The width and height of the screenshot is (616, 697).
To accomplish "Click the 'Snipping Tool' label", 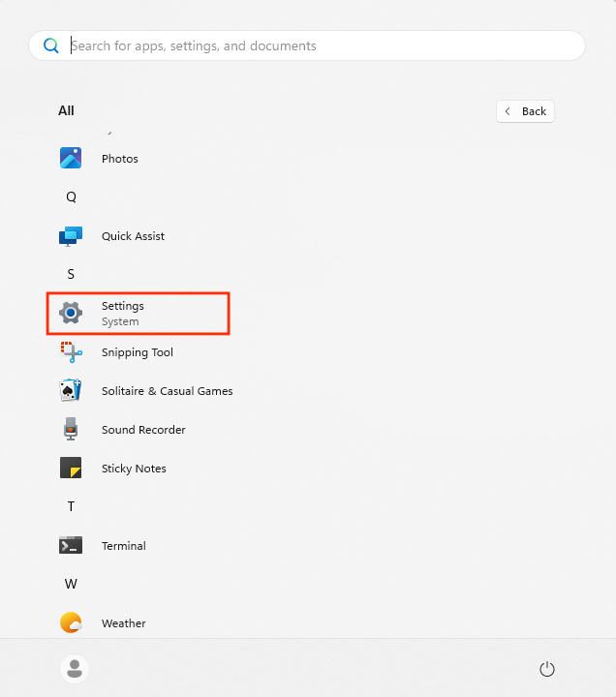I will [x=138, y=352].
